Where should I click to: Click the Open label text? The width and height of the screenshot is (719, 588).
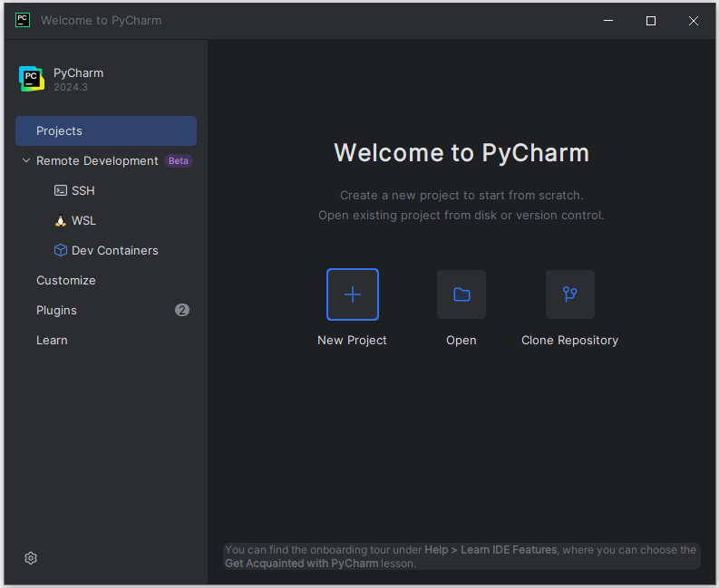pyautogui.click(x=462, y=341)
